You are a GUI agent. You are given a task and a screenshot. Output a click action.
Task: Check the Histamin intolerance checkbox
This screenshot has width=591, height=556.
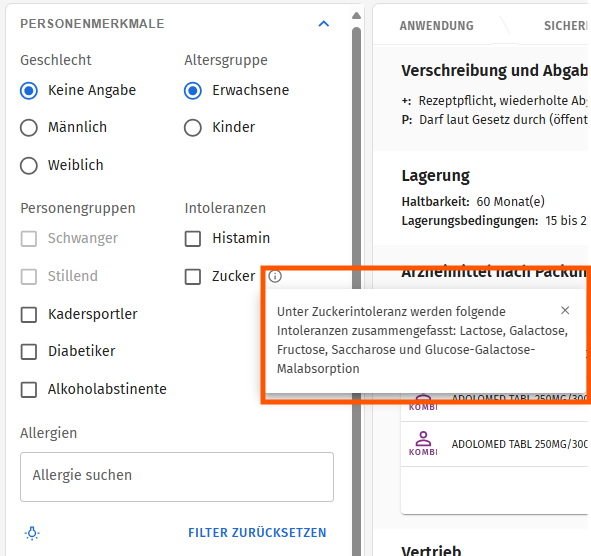[x=193, y=239]
